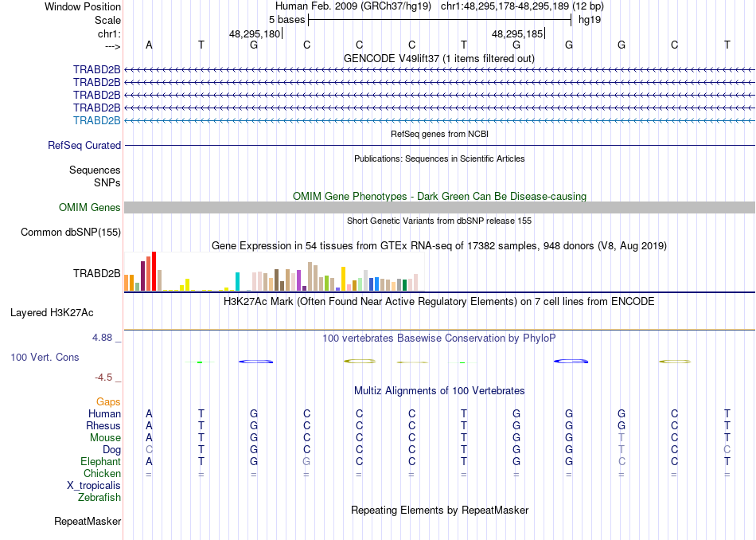Click the Scale label
This screenshot has width=756, height=540.
[x=108, y=20]
